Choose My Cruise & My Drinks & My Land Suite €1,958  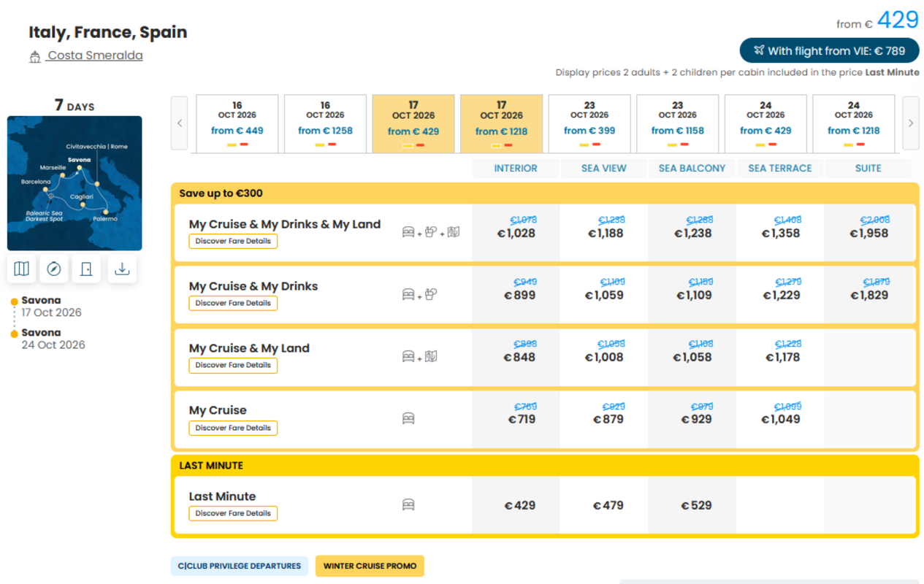[x=869, y=234]
